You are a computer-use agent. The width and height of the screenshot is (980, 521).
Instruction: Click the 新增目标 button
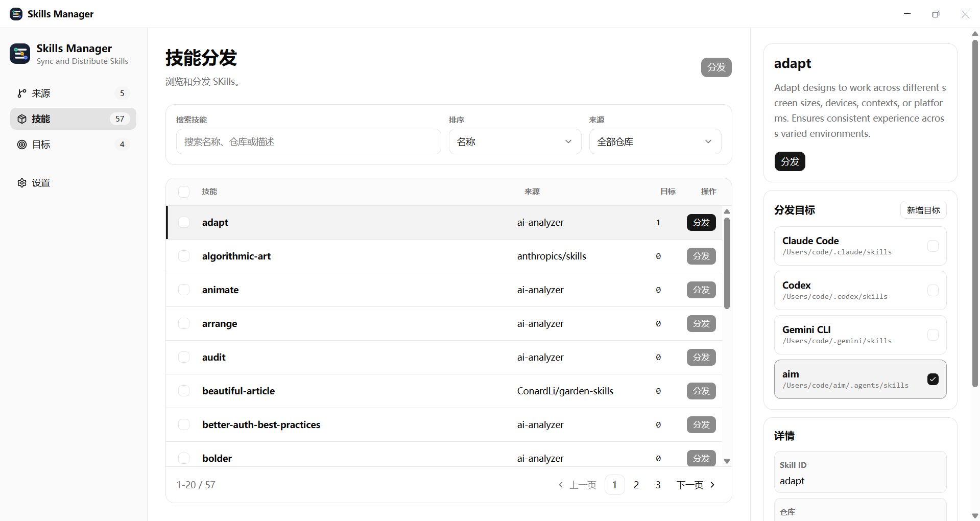923,210
